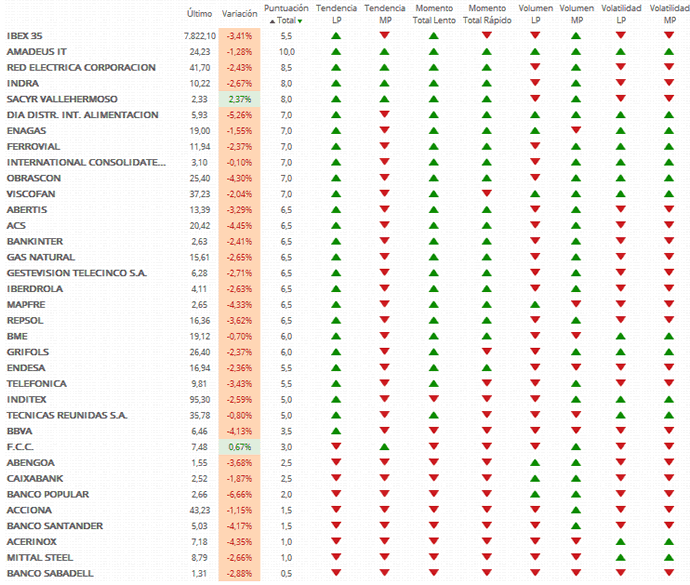Click INDITEX Momento Total Lento red arrow

coord(433,399)
